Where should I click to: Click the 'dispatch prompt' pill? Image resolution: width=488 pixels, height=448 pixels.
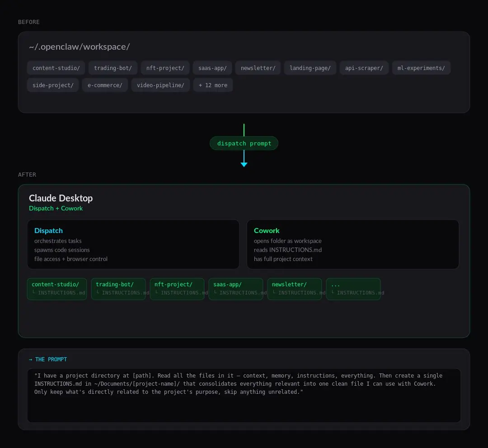pyautogui.click(x=244, y=143)
